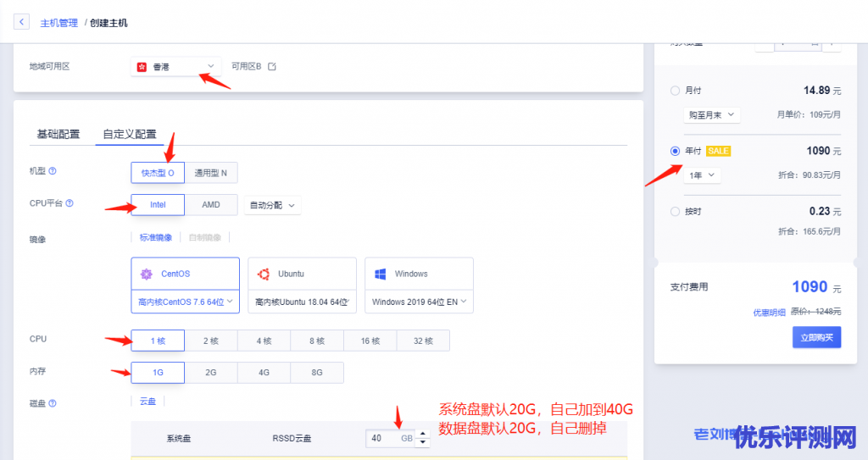Open the 香港 region dropdown

click(175, 66)
